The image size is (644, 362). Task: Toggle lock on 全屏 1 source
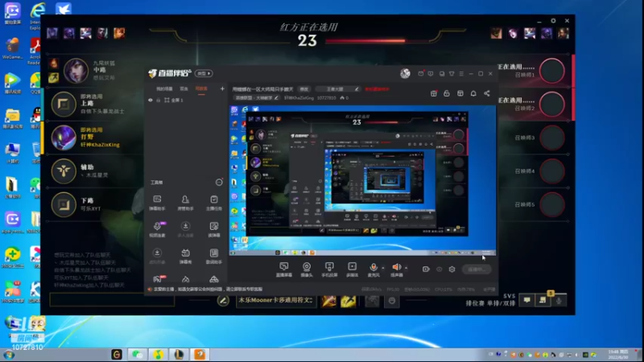coord(158,100)
